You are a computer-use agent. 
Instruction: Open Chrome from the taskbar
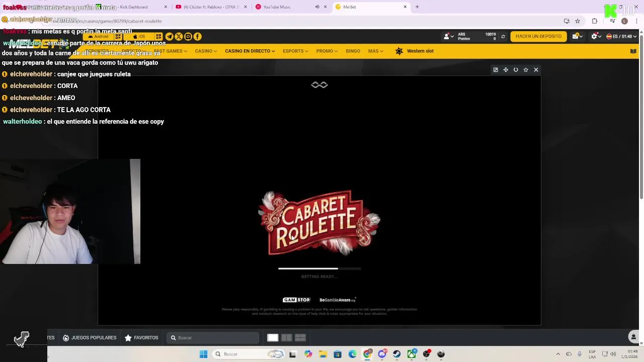tap(367, 354)
